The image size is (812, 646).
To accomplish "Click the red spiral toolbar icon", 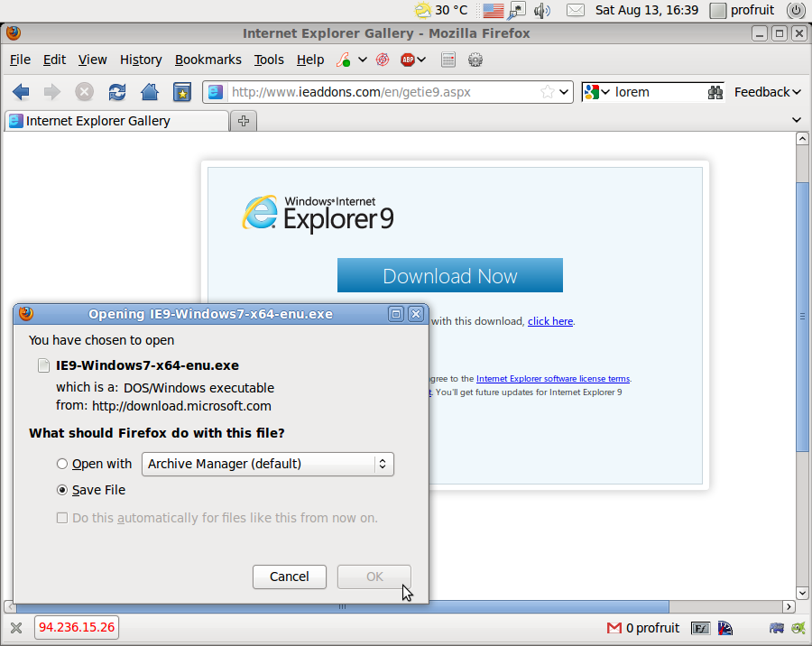I will pyautogui.click(x=383, y=60).
